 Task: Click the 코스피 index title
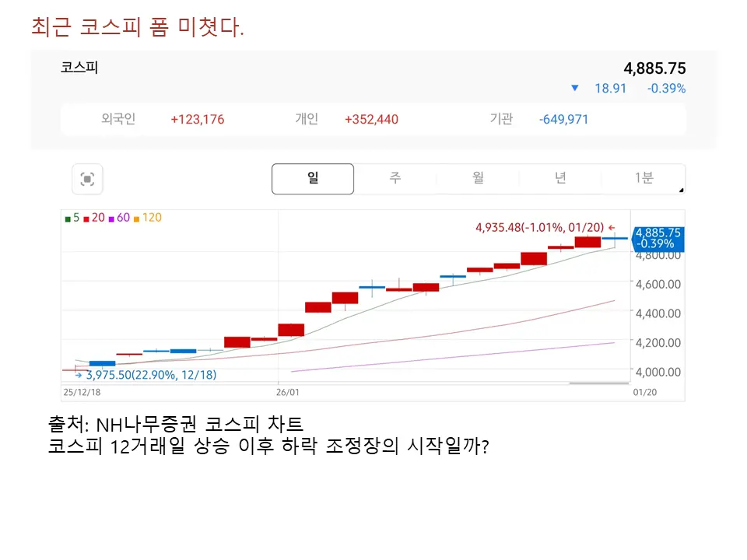[79, 67]
